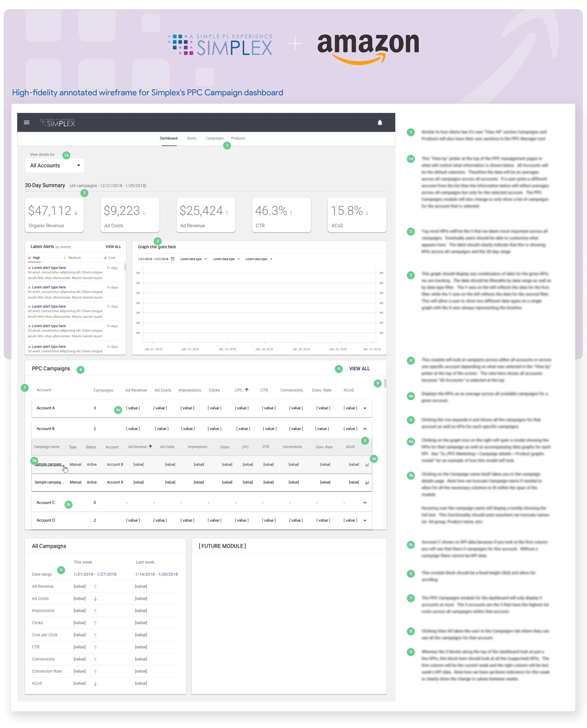Click the FUTURE MODULE placeholder title
The image size is (587, 728).
point(222,546)
